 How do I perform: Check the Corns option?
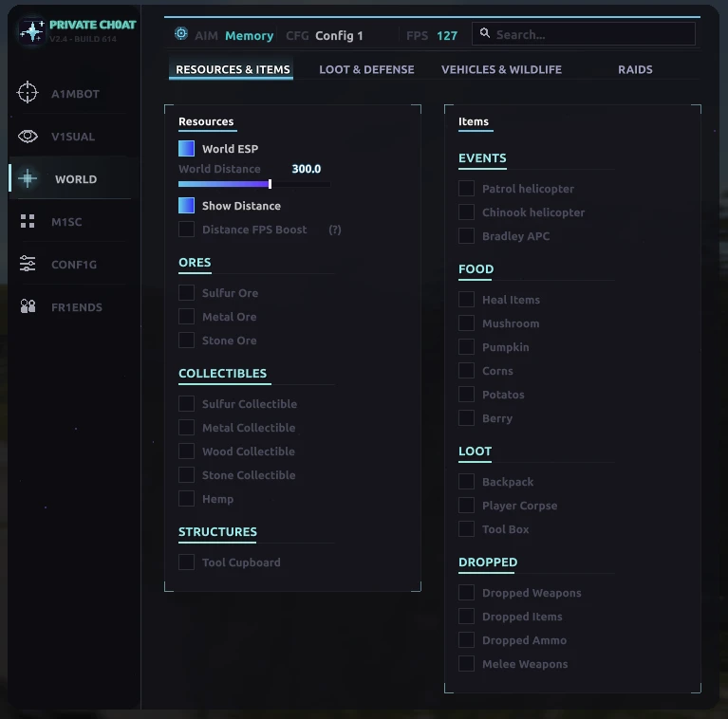[x=467, y=370]
